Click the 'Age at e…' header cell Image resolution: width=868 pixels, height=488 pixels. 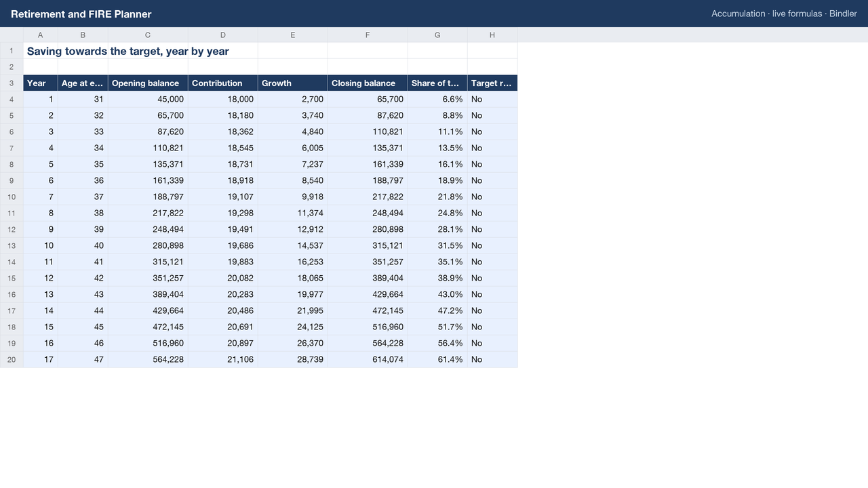point(83,83)
